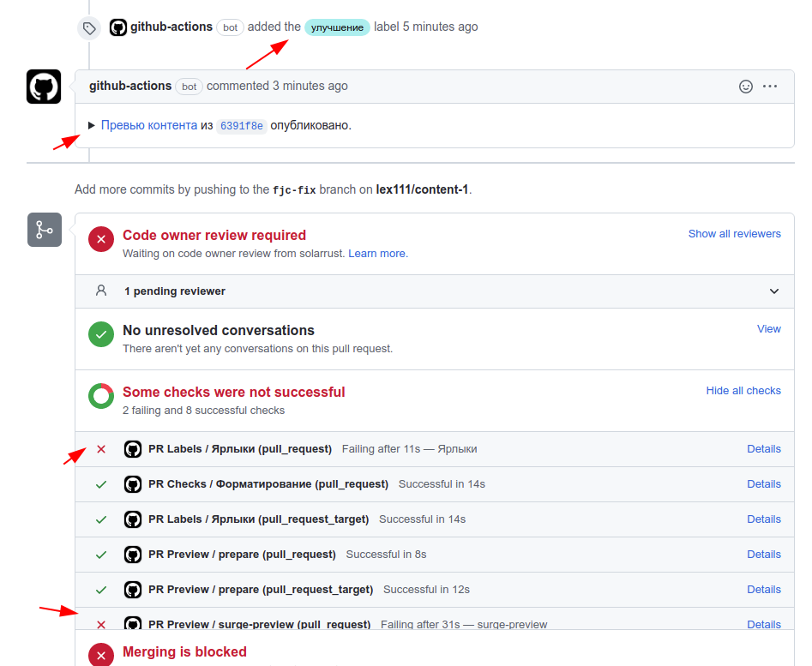Open Show all reviewers
The image size is (812, 666).
734,233
